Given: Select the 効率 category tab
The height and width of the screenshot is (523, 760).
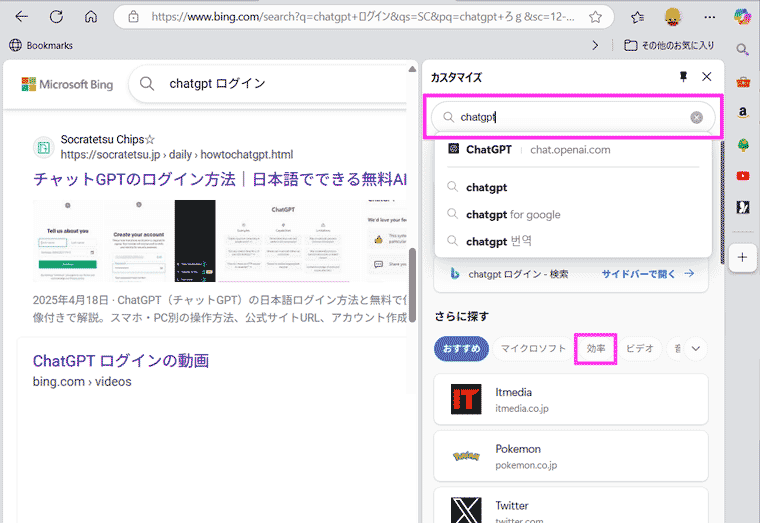Looking at the screenshot, I should point(596,349).
